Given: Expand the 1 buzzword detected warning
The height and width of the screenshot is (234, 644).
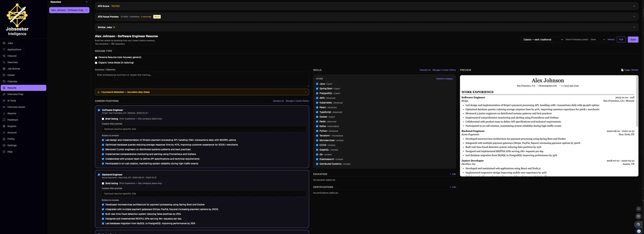Looking at the screenshot, I should [202, 92].
